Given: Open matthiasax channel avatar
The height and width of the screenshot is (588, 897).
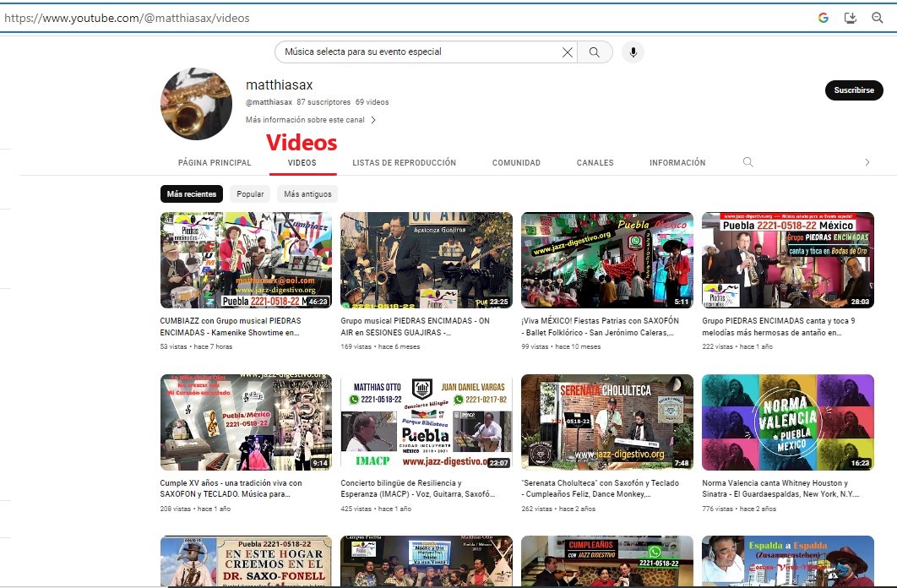Looking at the screenshot, I should coord(196,104).
